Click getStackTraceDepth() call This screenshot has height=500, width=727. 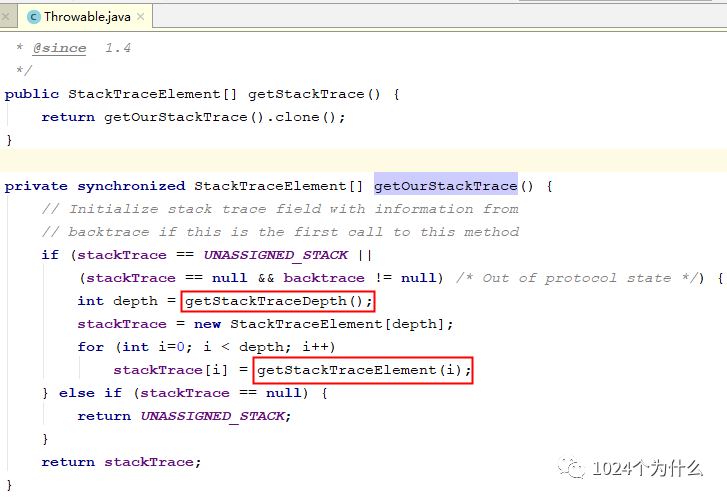[278, 301]
